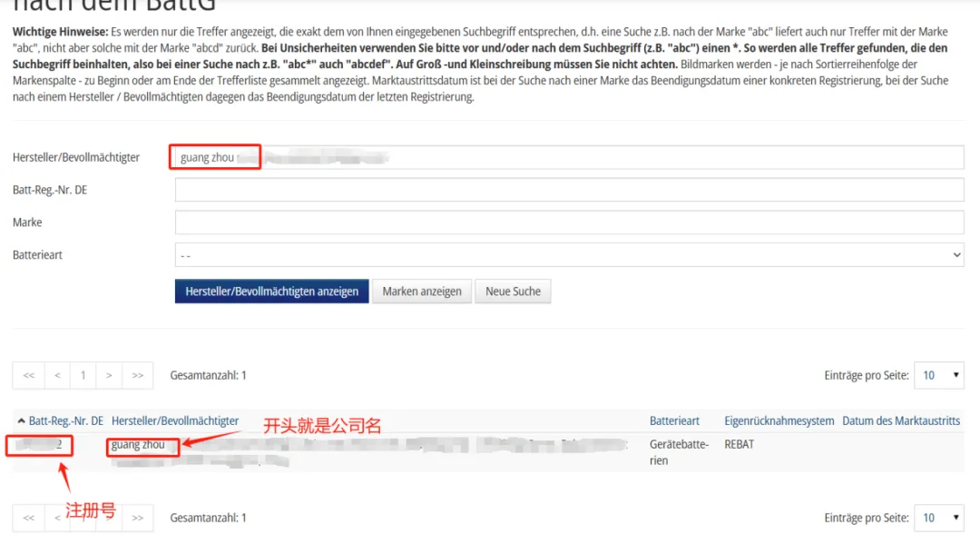The width and height of the screenshot is (980, 544).
Task: Sort by Eigenrücknahmesystem column header
Action: (779, 420)
